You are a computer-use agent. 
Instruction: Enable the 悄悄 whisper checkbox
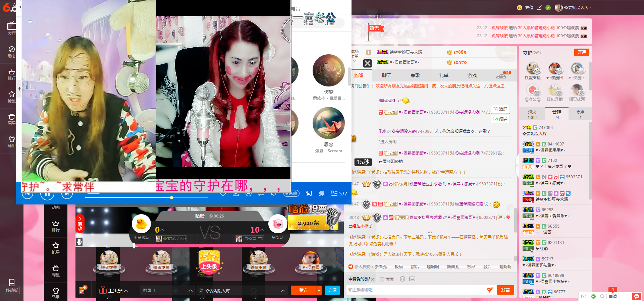coord(382,279)
